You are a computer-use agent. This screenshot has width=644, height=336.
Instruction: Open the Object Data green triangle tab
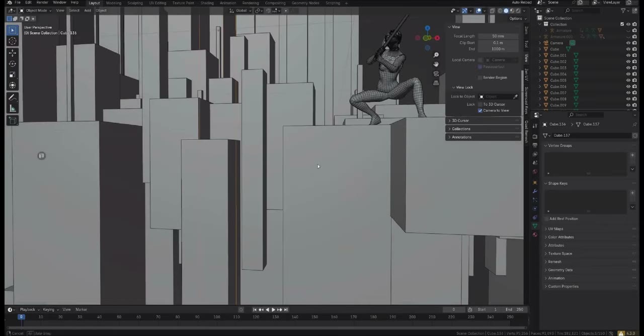tap(535, 226)
